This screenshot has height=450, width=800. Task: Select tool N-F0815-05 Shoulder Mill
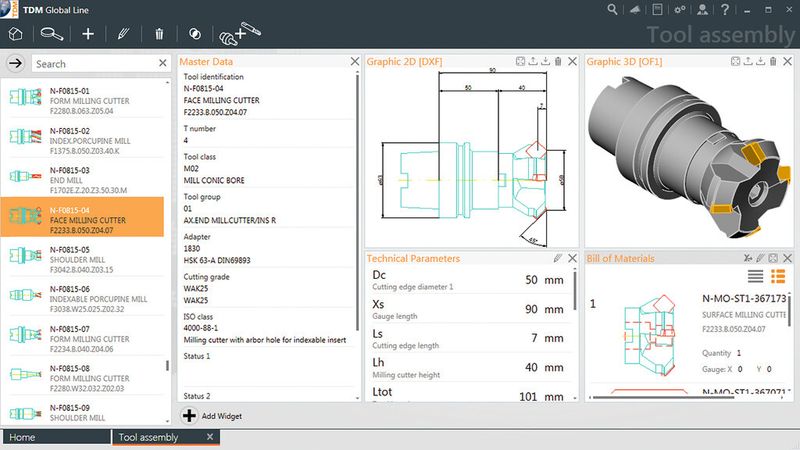point(82,259)
